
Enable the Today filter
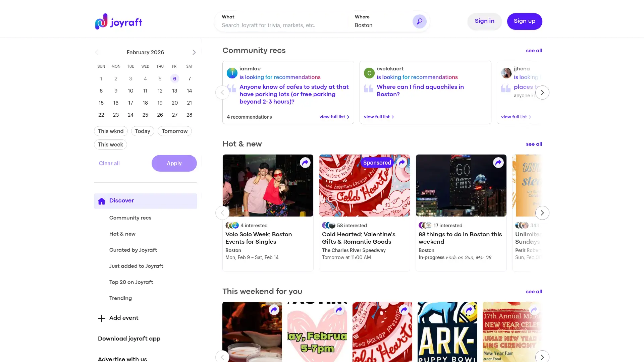point(142,131)
